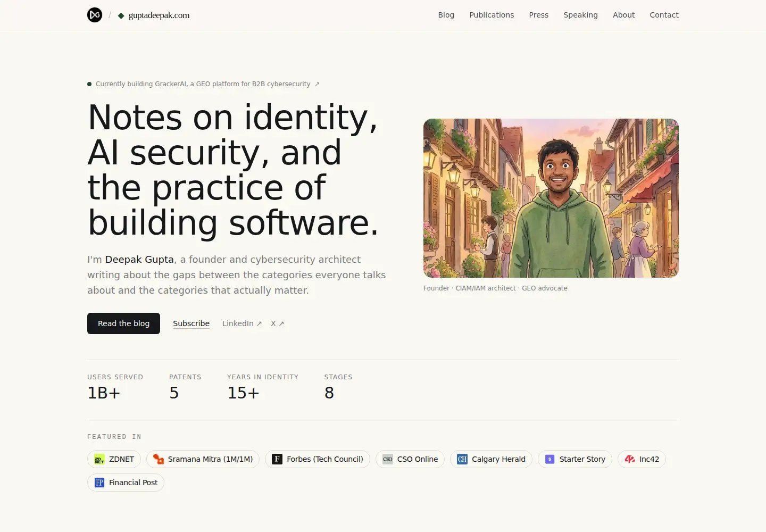Click the 1B+ users served value
Viewport: 766px width, 532px height.
click(104, 393)
